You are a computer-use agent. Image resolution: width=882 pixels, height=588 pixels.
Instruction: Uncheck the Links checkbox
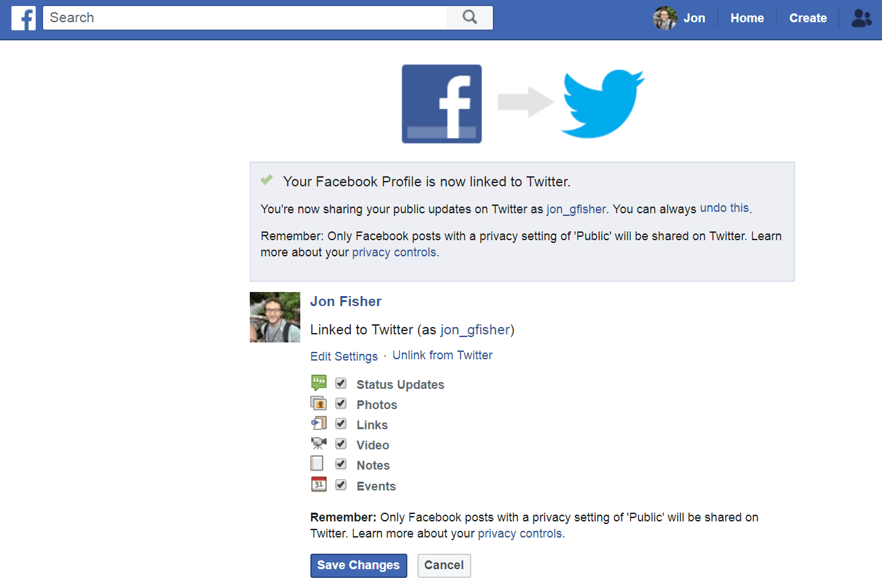(x=341, y=424)
